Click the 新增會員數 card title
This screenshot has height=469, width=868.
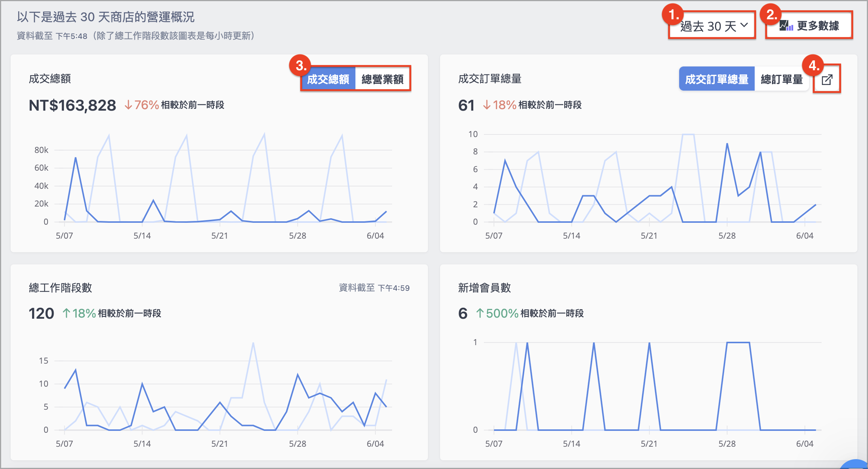[484, 288]
